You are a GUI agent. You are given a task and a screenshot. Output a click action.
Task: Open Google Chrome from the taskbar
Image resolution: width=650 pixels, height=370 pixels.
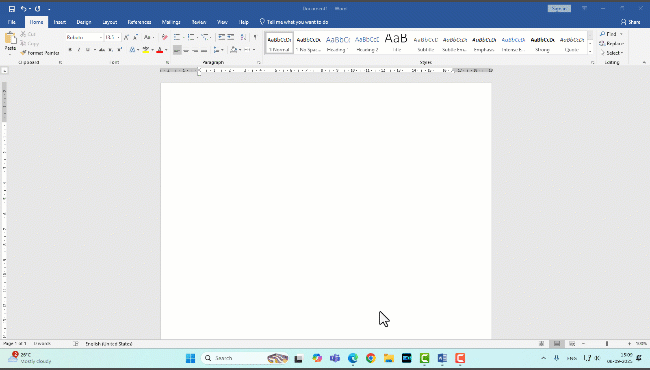click(x=371, y=358)
